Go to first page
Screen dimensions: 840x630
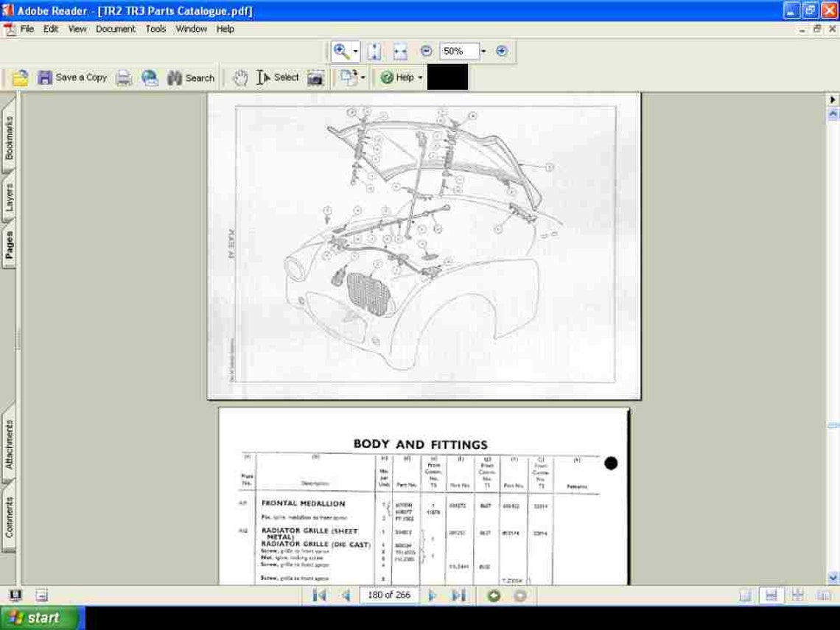tap(319, 595)
